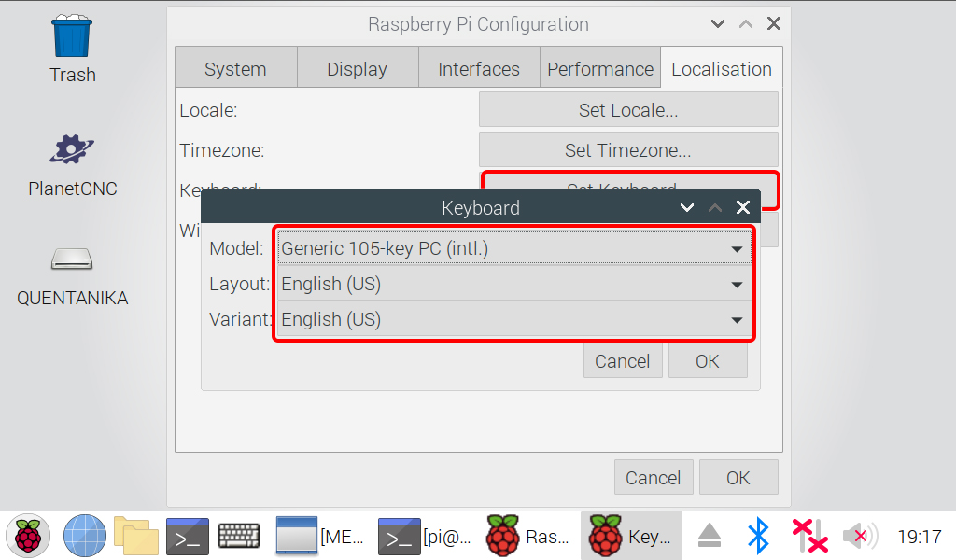The width and height of the screenshot is (956, 560).
Task: Open the clock showing 19:17
Action: point(920,537)
